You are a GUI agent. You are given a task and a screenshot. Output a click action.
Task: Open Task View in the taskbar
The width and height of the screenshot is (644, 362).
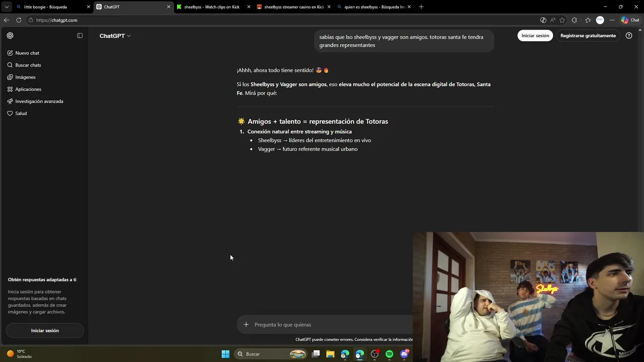(316, 354)
